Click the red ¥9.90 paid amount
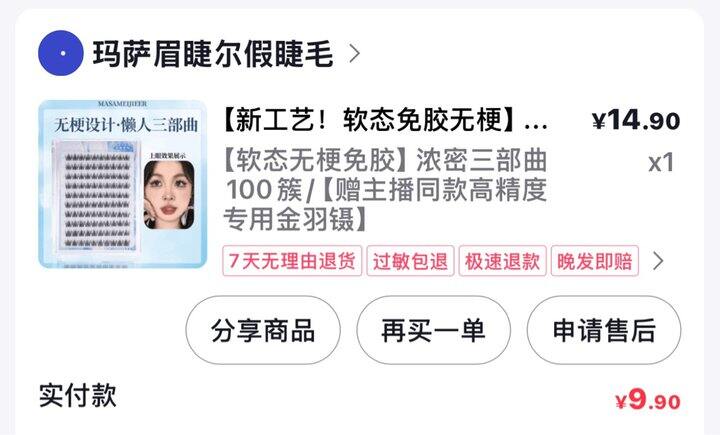 (x=648, y=399)
